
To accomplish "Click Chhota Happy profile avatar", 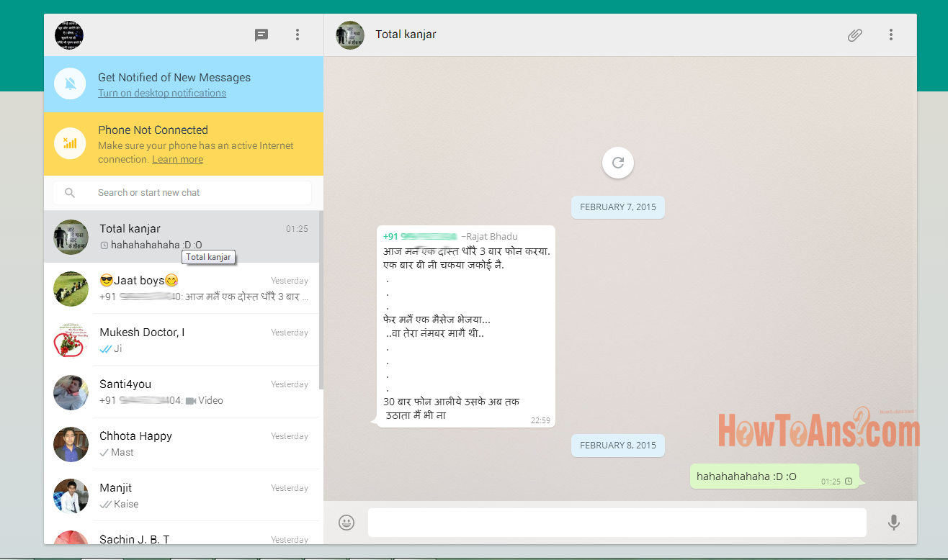I will 71,444.
